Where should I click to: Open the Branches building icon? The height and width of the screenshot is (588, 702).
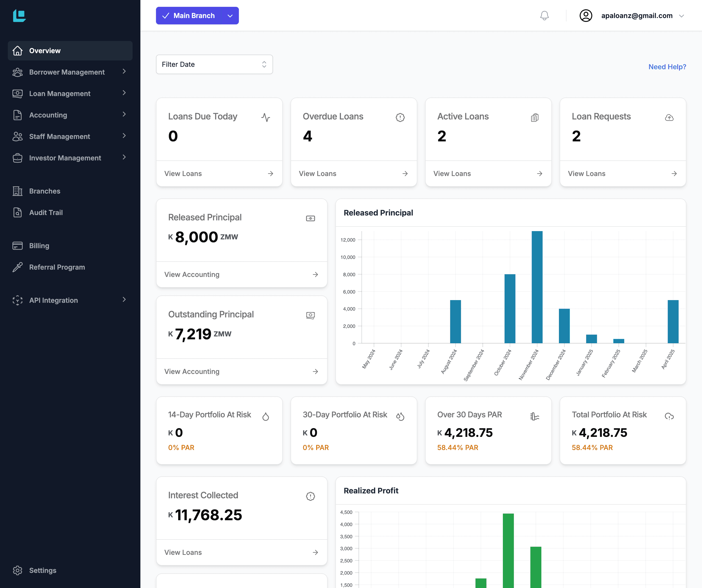(x=18, y=191)
